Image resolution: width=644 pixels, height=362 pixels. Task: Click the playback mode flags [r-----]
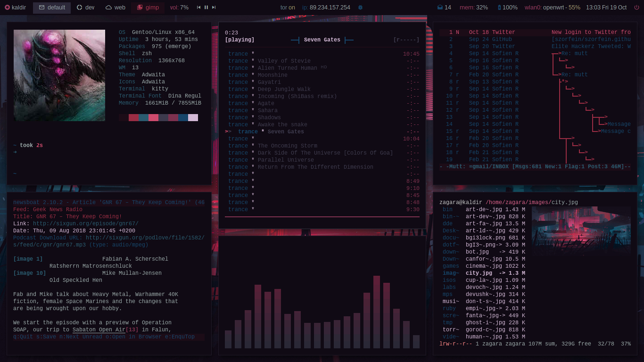(406, 40)
